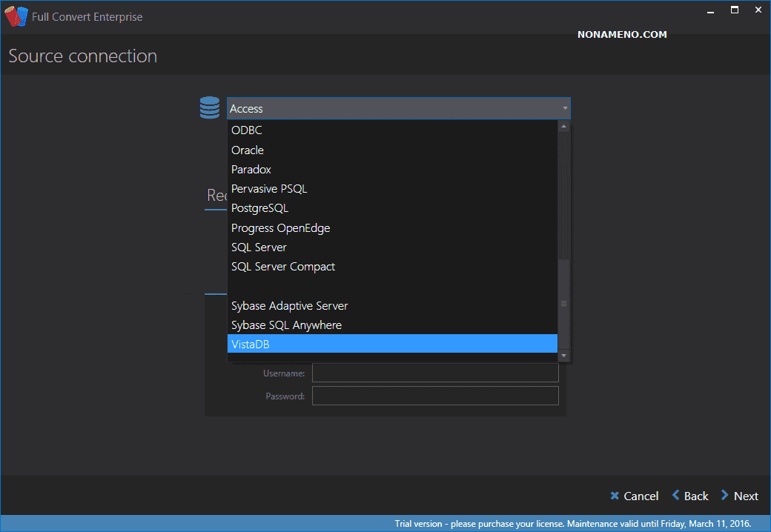
Task: Click the Full Convert app logo icon
Action: pos(16,16)
